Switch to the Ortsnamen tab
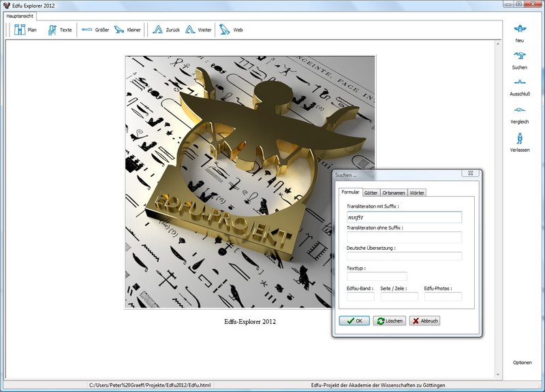Screen dimensions: 545x392 pos(394,193)
